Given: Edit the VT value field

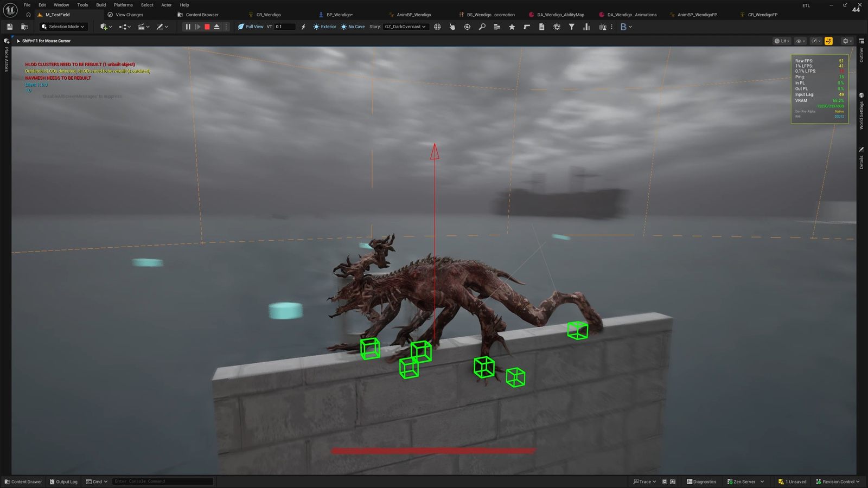Looking at the screenshot, I should [x=285, y=27].
